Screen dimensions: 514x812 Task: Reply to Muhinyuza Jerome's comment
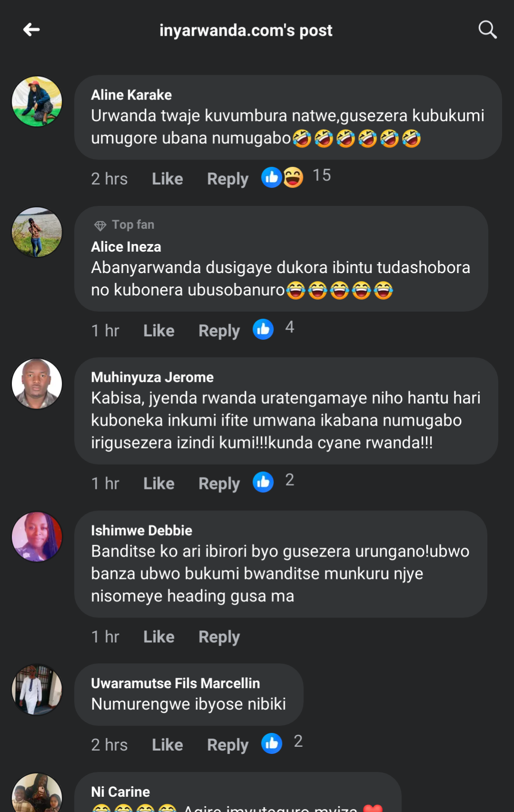[219, 484]
